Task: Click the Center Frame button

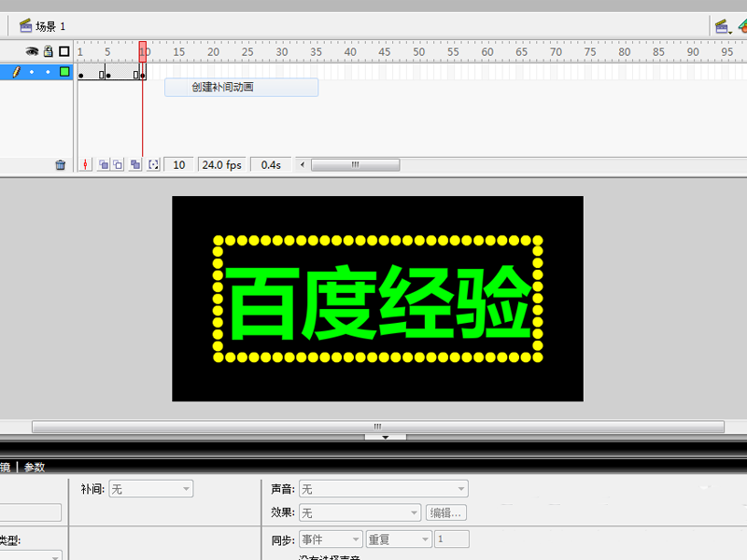Action: 85,165
